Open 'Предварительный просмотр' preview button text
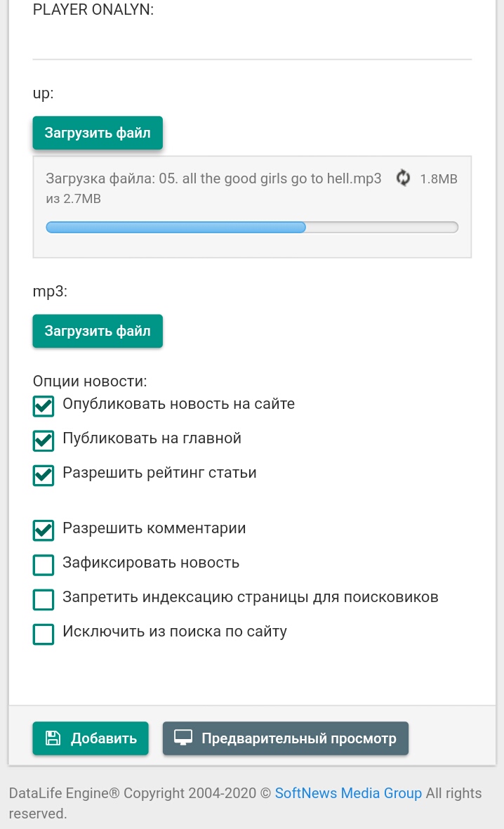504x829 pixels. pos(298,738)
